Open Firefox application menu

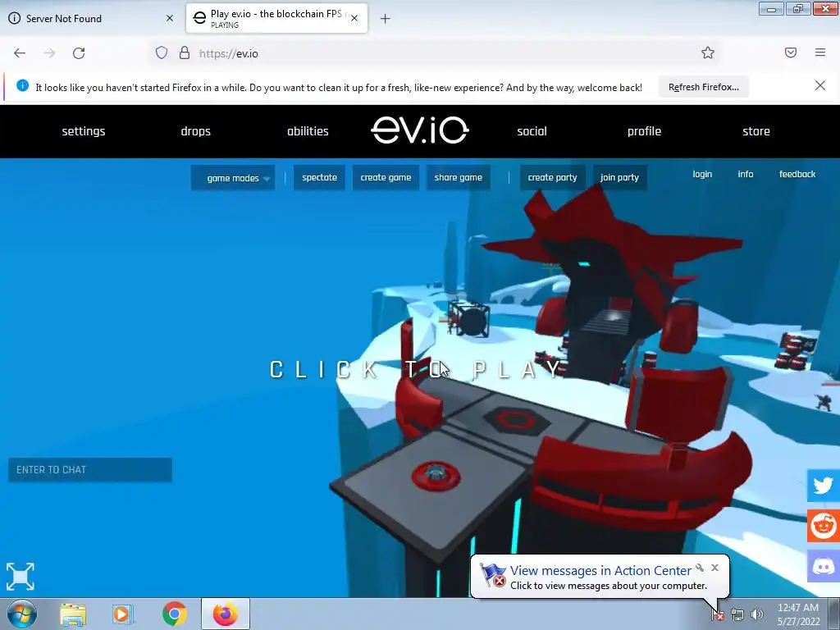820,52
